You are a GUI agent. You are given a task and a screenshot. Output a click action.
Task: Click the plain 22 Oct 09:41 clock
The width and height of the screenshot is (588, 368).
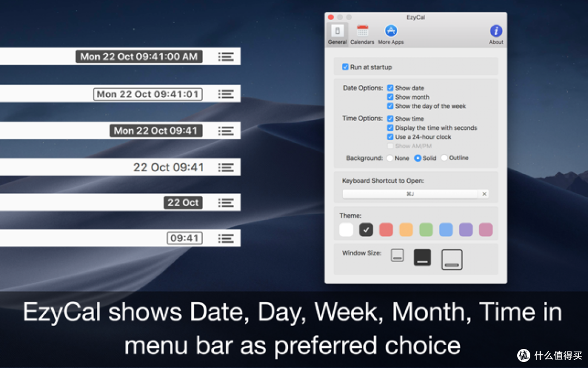click(168, 167)
